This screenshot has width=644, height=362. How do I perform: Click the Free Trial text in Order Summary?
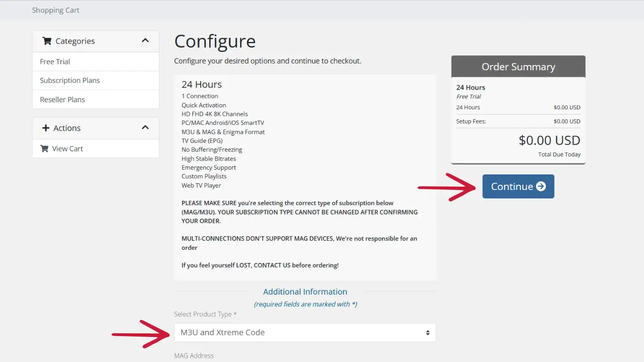tap(469, 96)
